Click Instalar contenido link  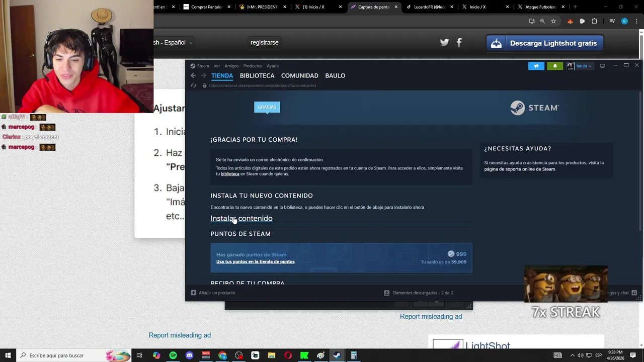[242, 218]
